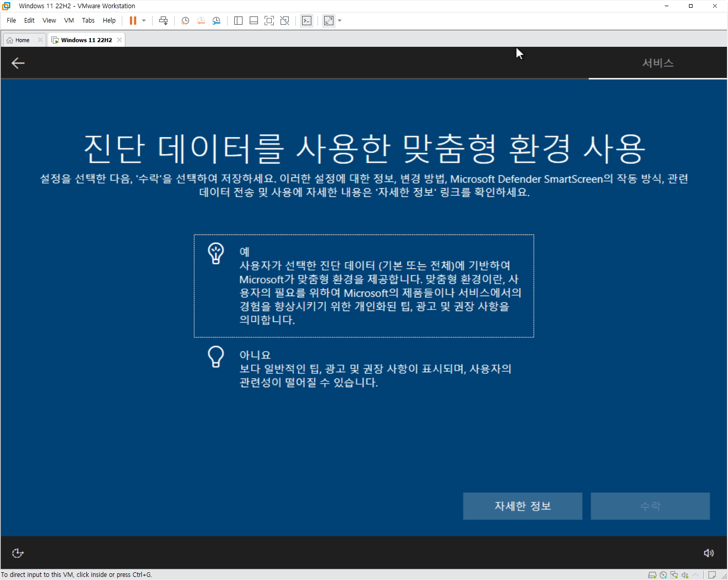Click the status text 'To direct input to this VM'

click(x=77, y=575)
